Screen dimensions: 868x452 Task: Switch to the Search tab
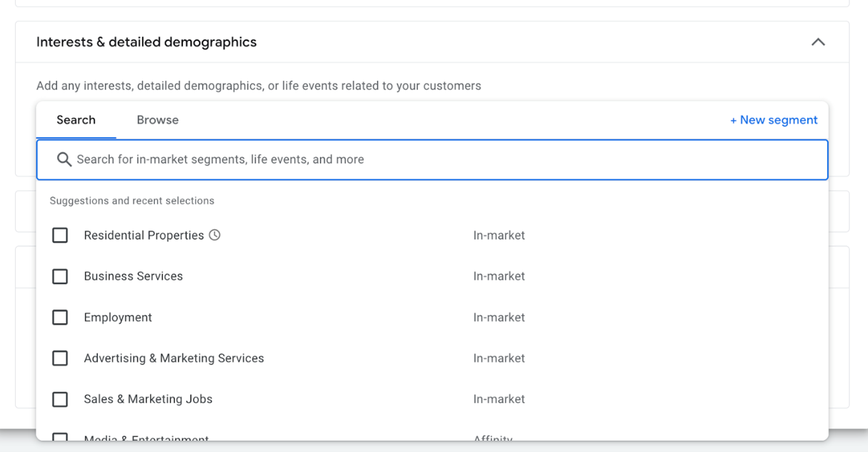[x=76, y=120]
